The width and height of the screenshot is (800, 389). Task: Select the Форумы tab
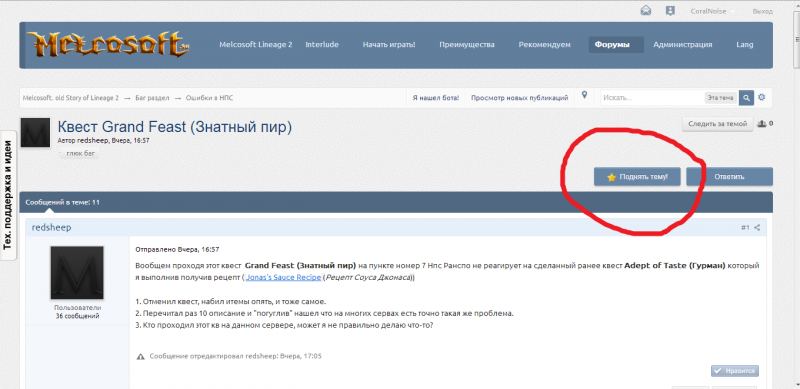tap(616, 45)
